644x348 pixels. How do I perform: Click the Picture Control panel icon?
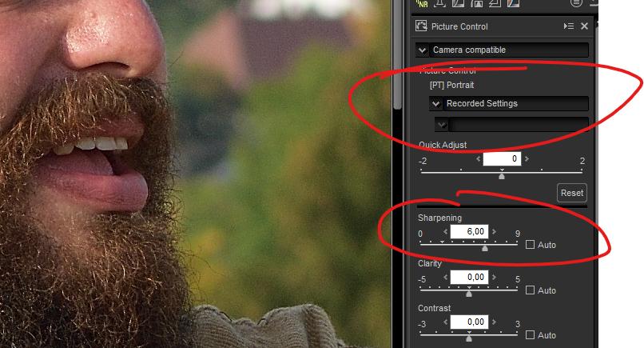(421, 26)
